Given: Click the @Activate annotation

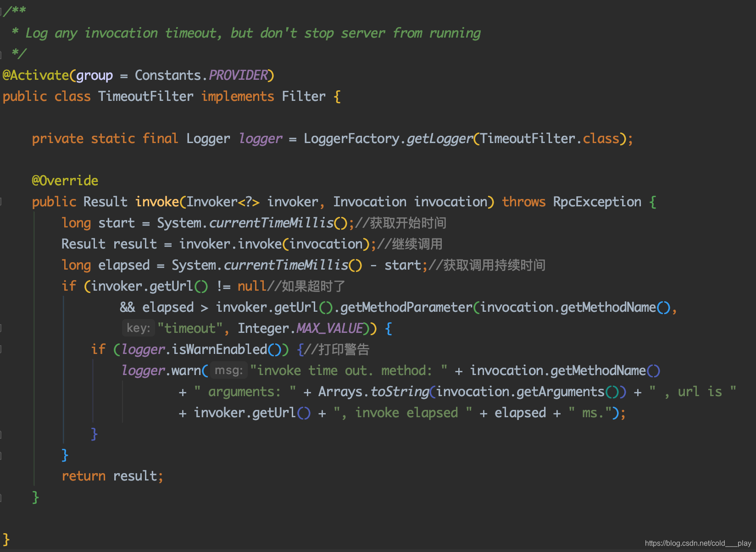Looking at the screenshot, I should click(x=35, y=75).
